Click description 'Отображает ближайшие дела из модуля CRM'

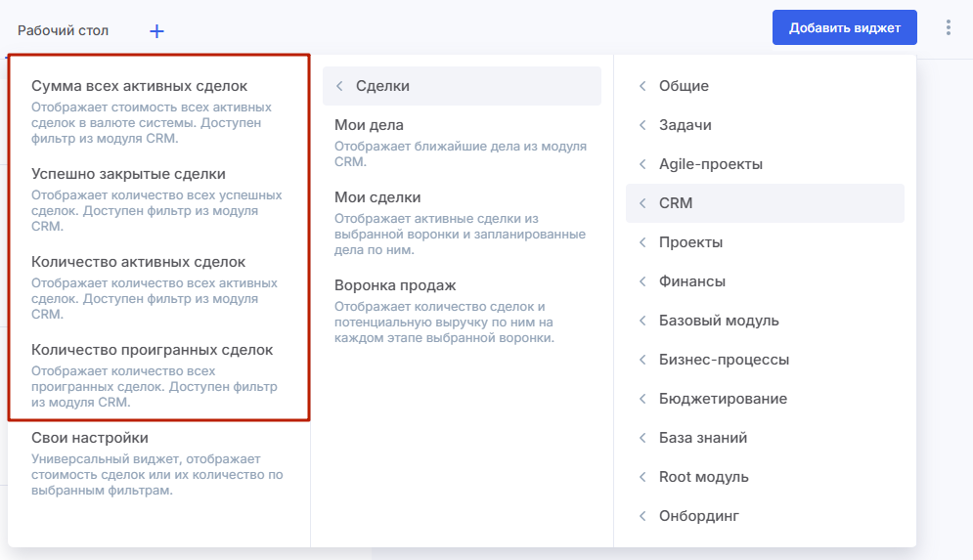pos(461,153)
